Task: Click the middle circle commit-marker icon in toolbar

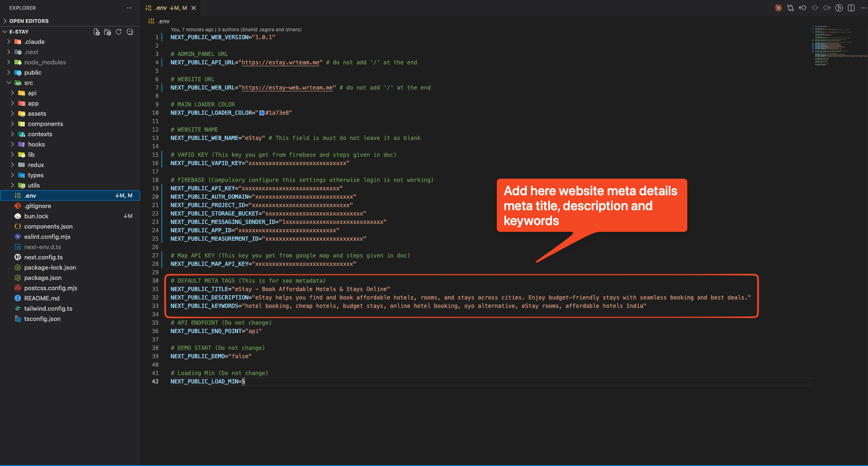Action: pyautogui.click(x=815, y=8)
